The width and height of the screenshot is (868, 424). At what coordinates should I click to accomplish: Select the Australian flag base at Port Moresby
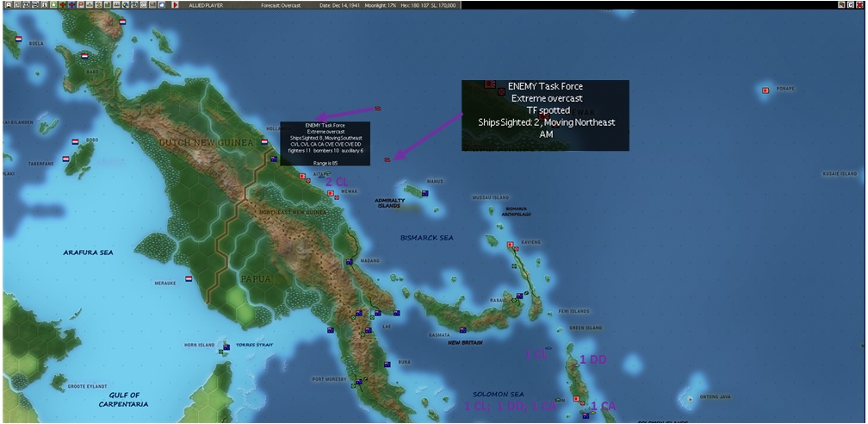point(359,382)
